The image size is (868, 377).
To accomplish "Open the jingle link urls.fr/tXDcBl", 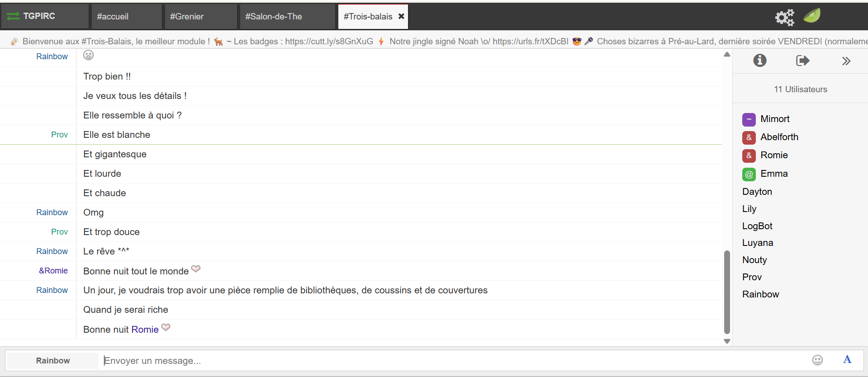I will click(x=530, y=42).
